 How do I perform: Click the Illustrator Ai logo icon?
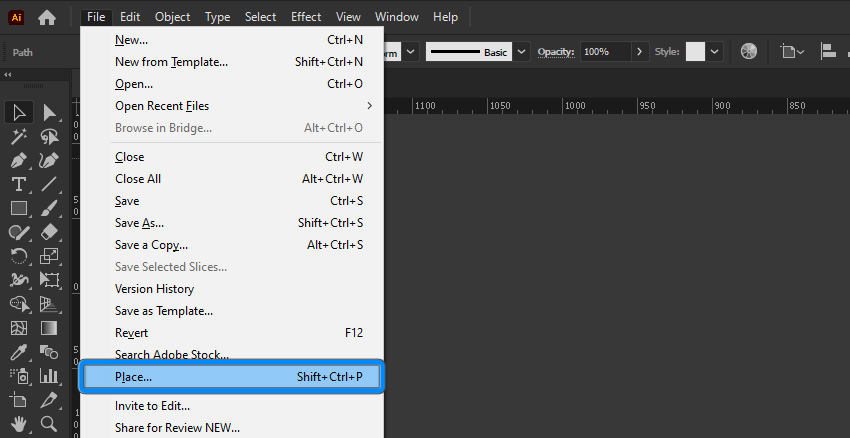click(17, 17)
